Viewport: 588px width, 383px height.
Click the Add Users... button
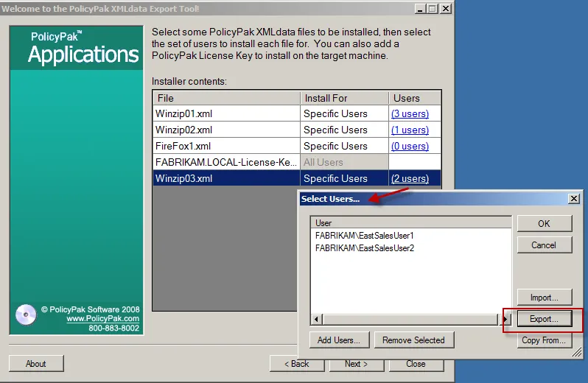pyautogui.click(x=339, y=340)
